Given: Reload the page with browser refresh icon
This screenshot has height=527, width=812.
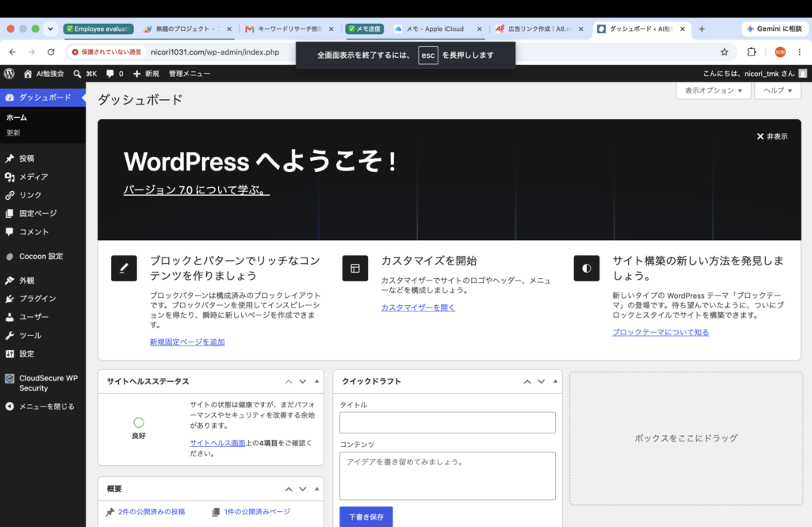Looking at the screenshot, I should tap(51, 52).
